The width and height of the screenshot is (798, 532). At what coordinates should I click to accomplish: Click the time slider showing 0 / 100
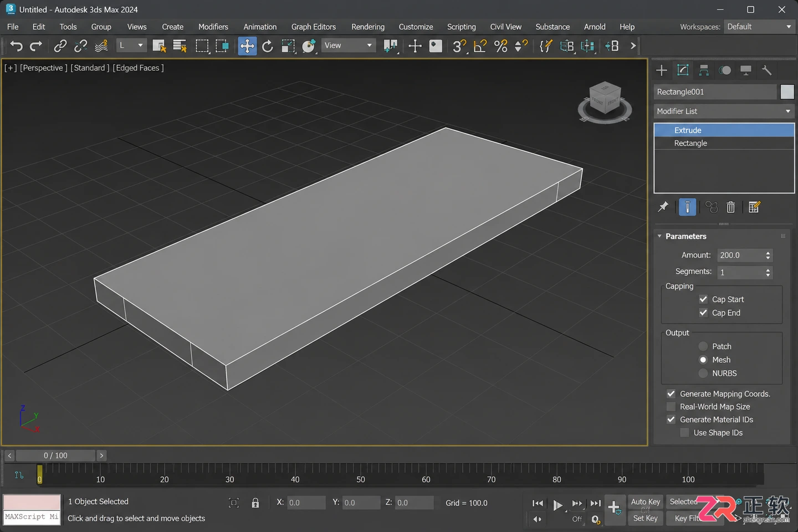tap(55, 456)
